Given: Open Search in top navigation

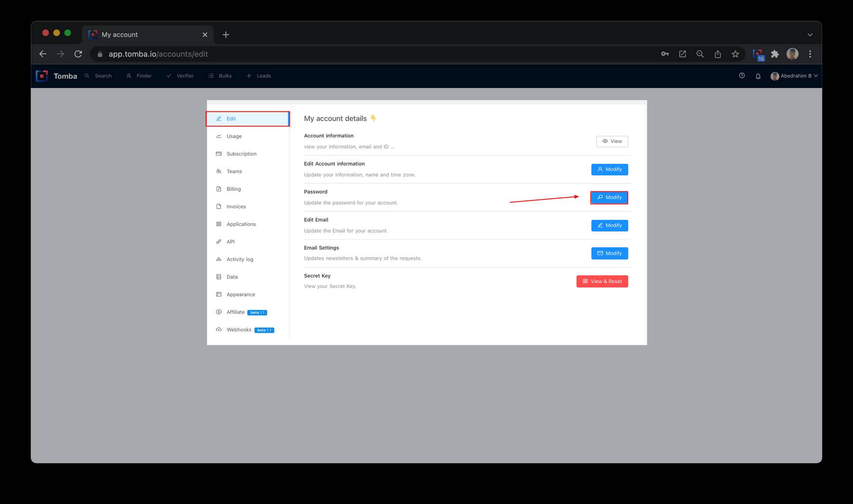Looking at the screenshot, I should 98,76.
